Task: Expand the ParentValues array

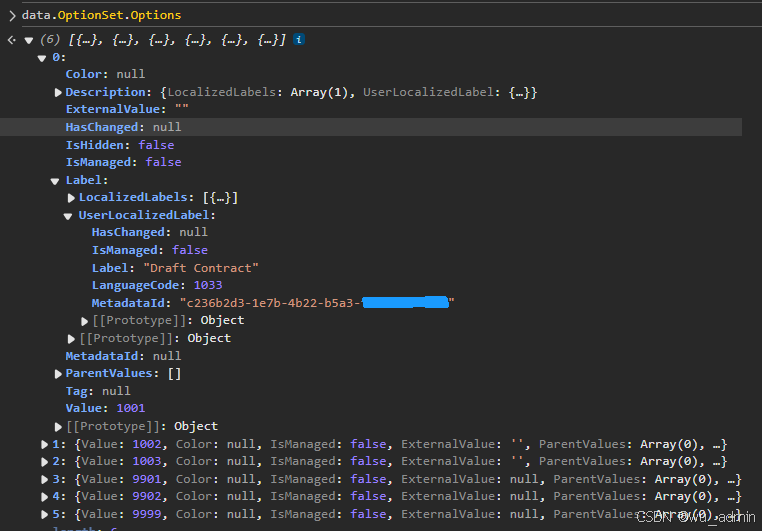Action: pos(58,374)
